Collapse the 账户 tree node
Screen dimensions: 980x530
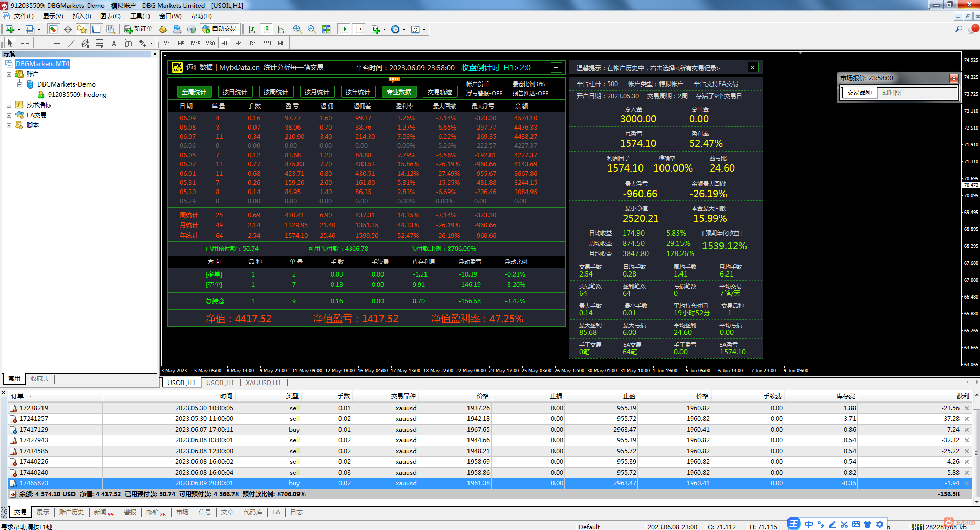click(9, 74)
